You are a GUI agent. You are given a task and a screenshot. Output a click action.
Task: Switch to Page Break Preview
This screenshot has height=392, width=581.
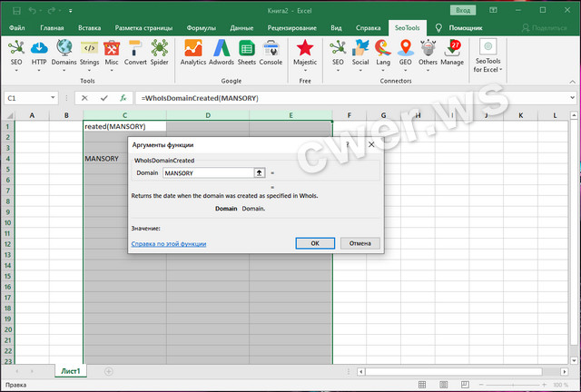[465, 385]
